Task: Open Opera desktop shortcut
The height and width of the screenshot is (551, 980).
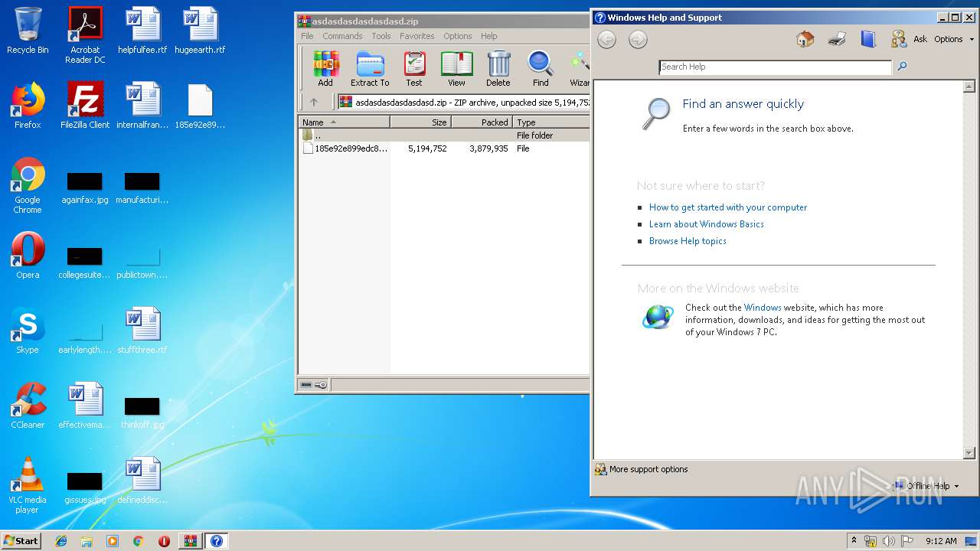Action: [28, 256]
